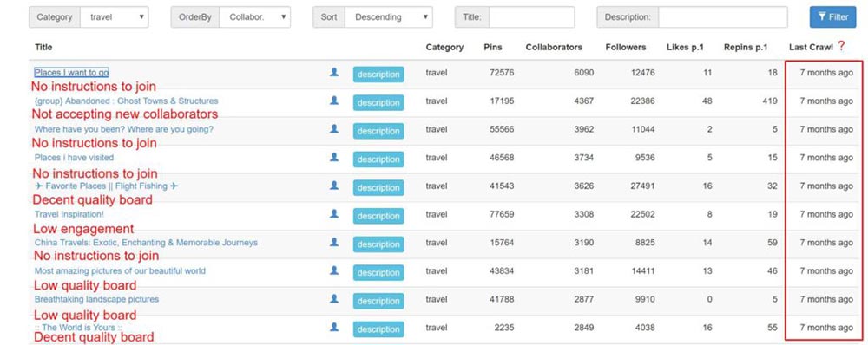Image resolution: width=868 pixels, height=345 pixels.
Task: Click user icon for China Travels row
Action: pos(334,242)
